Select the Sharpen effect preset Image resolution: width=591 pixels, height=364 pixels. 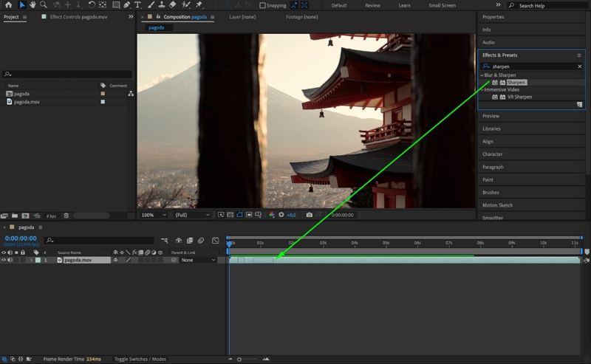click(x=516, y=83)
